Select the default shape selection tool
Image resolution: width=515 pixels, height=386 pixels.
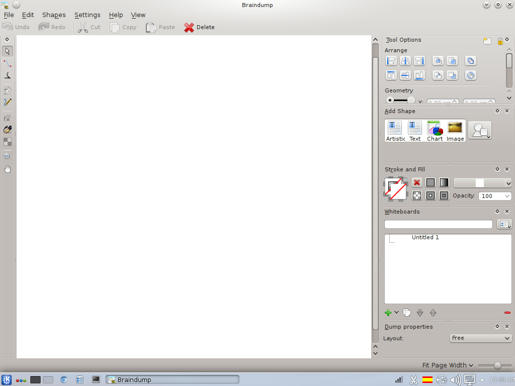click(x=7, y=51)
